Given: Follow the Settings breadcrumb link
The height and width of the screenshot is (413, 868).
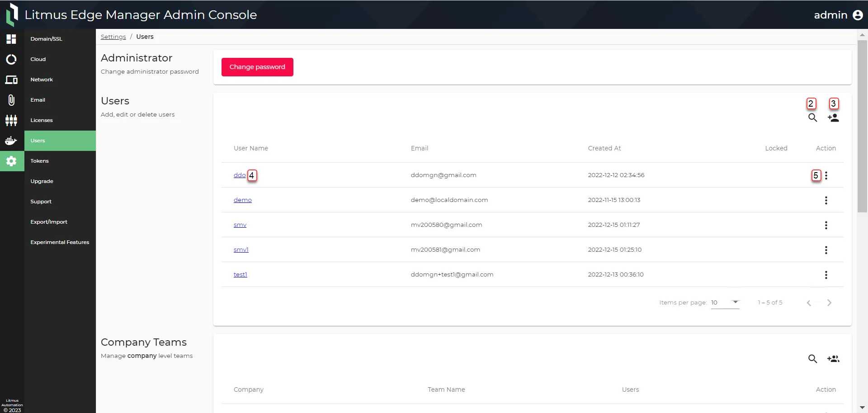Looking at the screenshot, I should click(113, 37).
